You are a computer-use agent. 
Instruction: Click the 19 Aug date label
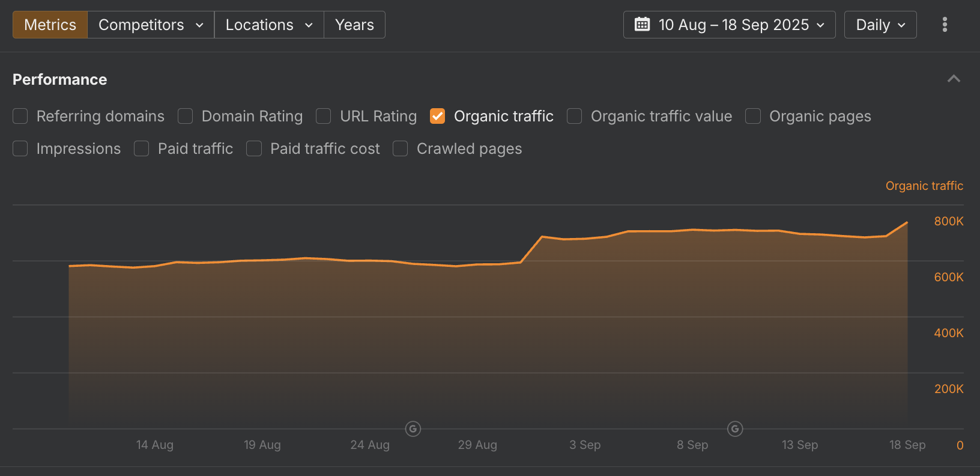(x=262, y=445)
